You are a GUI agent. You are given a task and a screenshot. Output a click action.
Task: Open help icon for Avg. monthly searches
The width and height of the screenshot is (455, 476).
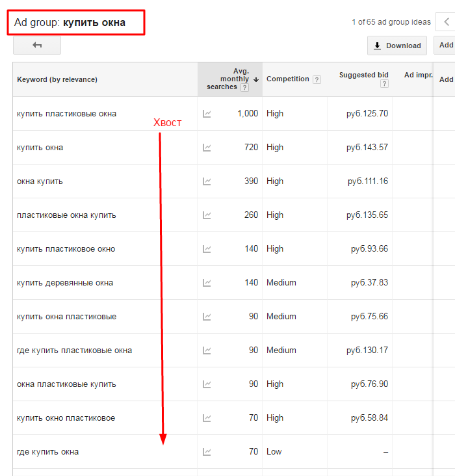(x=244, y=87)
